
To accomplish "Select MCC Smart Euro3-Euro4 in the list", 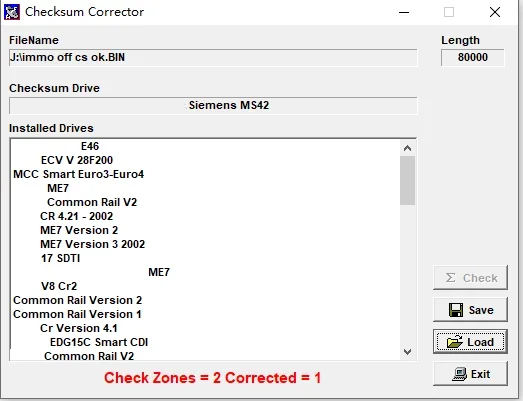I will (79, 174).
